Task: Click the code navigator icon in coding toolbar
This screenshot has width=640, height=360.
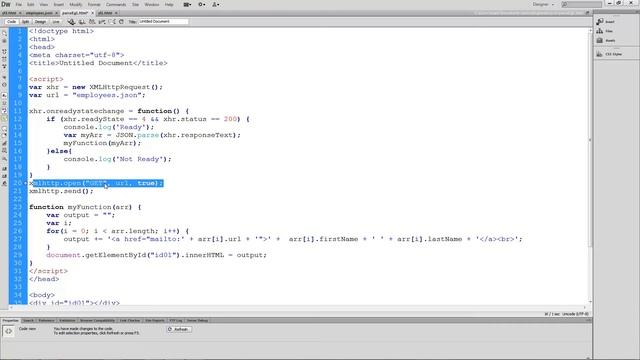Action: click(4, 41)
